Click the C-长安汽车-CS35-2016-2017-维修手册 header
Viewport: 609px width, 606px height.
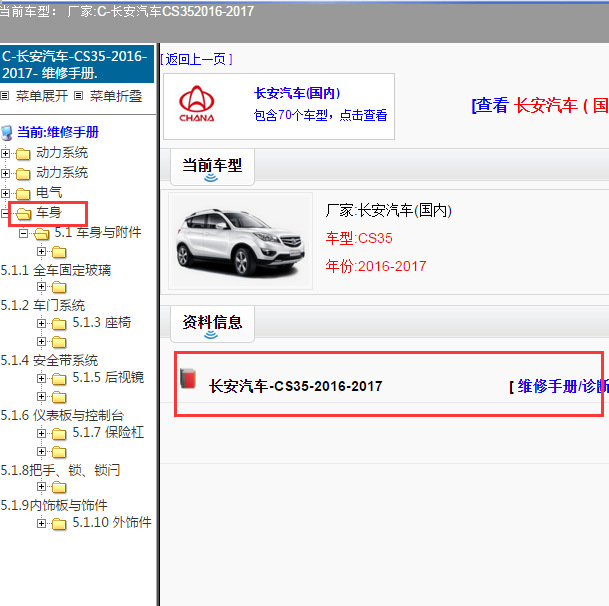tap(77, 64)
